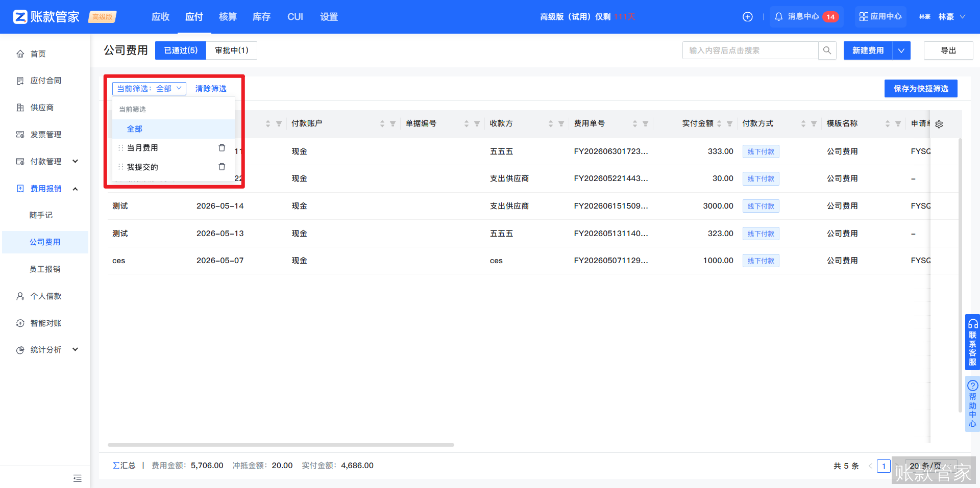Screen dimensions: 980x488
Task: Sort by 模版名称 column arrows
Action: click(888, 124)
